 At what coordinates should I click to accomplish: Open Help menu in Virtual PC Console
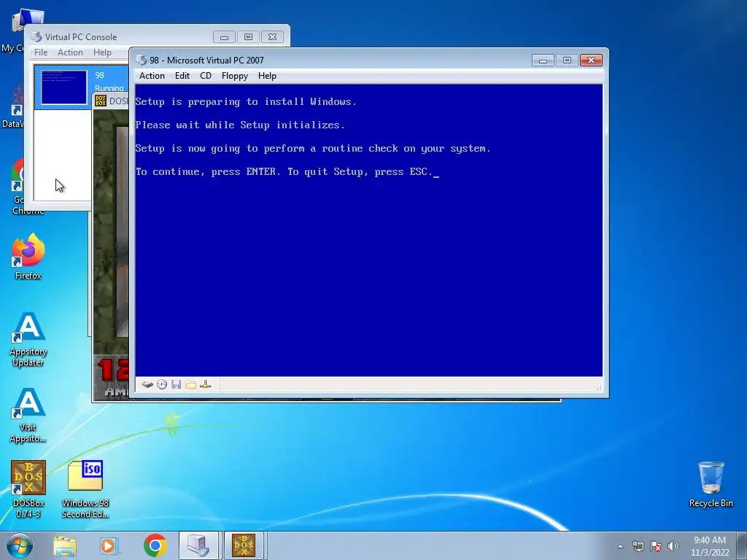(x=102, y=52)
